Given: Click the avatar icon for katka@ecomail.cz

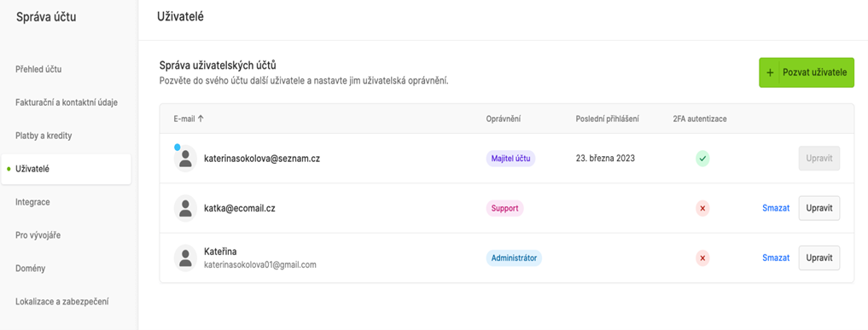Looking at the screenshot, I should click(185, 208).
